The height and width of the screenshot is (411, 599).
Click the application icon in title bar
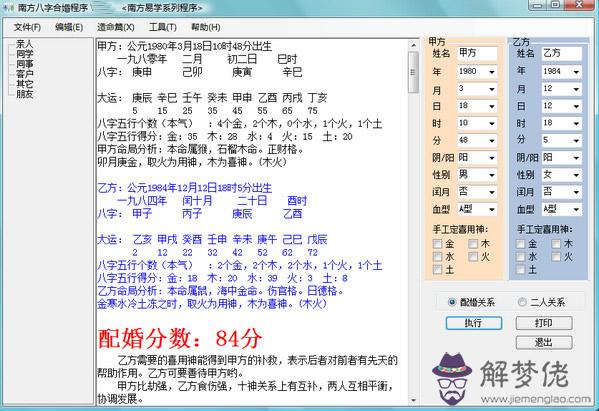point(8,7)
